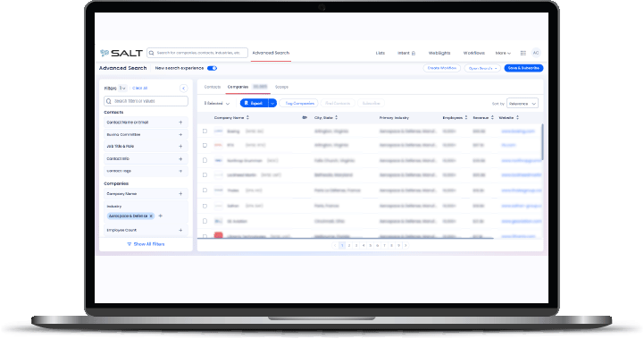Focus the main company search field
This screenshot has height=339, width=644.
click(197, 53)
